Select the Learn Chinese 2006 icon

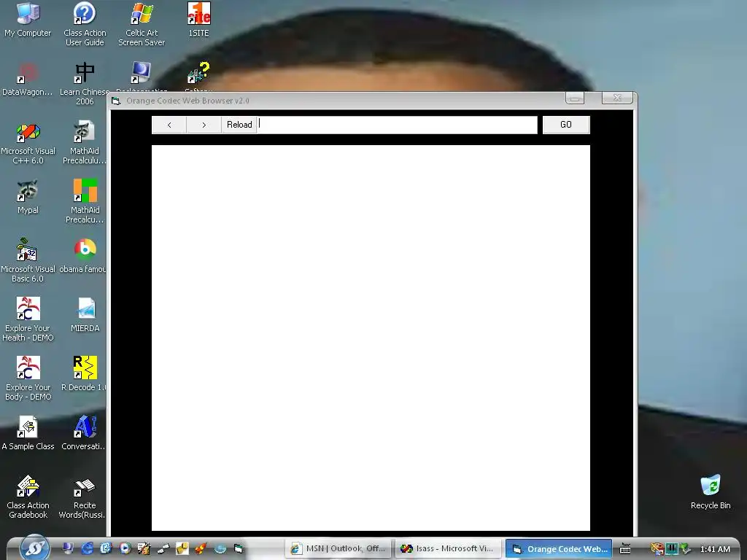click(85, 83)
